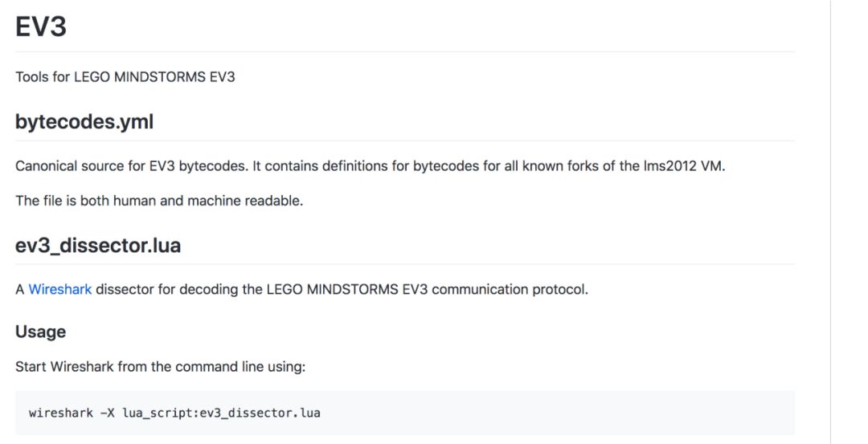
Task: Click the gray wireshark command code block
Action: coord(405,413)
